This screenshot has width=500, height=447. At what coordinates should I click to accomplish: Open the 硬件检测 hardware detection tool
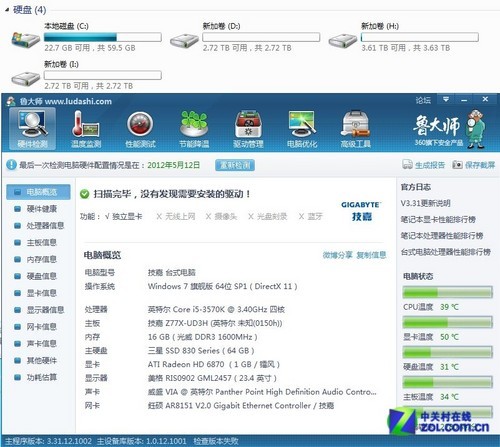coord(32,129)
